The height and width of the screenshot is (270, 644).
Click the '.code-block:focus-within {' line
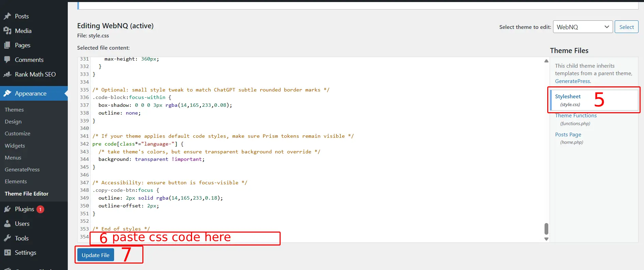point(132,98)
